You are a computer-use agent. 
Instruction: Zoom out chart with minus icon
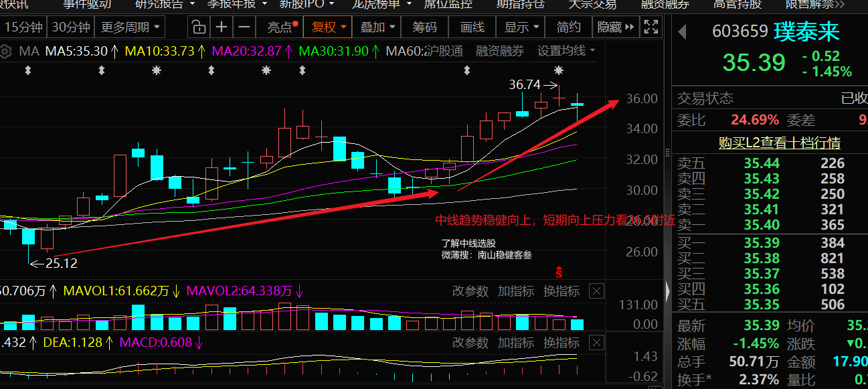[244, 27]
